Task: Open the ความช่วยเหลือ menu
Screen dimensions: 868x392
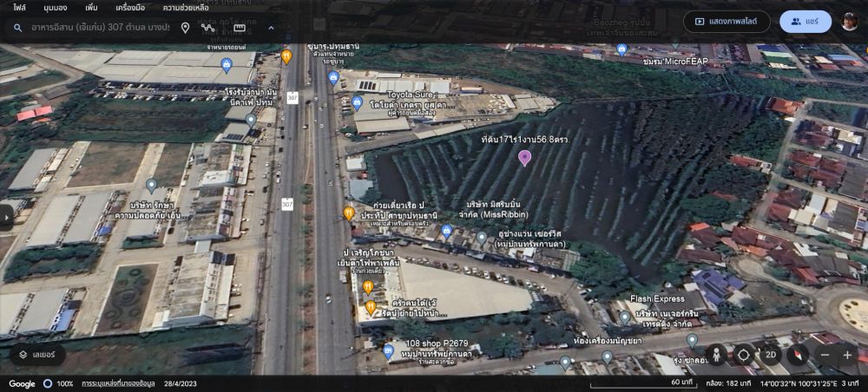Action: pyautogui.click(x=186, y=8)
